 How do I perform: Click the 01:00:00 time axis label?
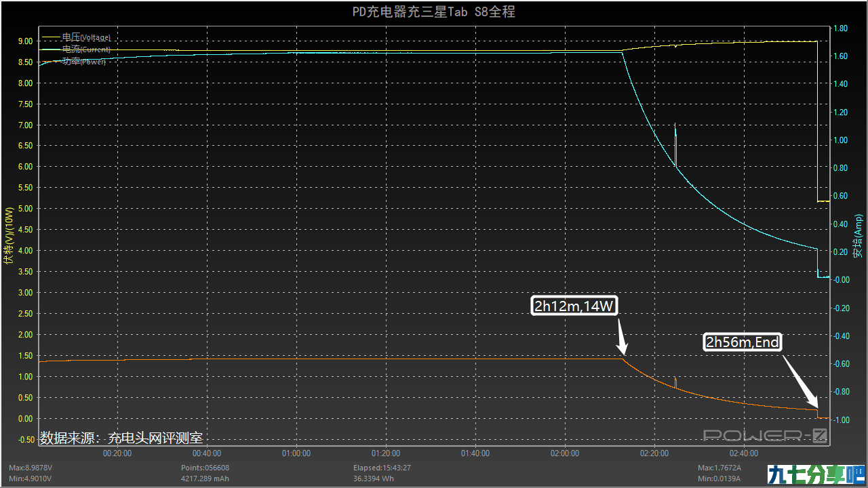296,453
